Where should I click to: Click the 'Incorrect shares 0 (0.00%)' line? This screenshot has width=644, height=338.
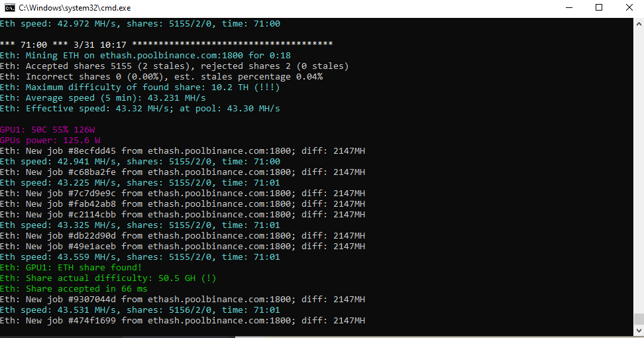162,77
